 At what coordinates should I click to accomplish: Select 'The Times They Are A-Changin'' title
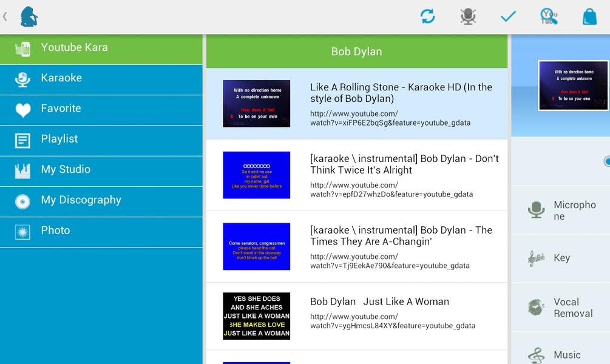tap(401, 236)
